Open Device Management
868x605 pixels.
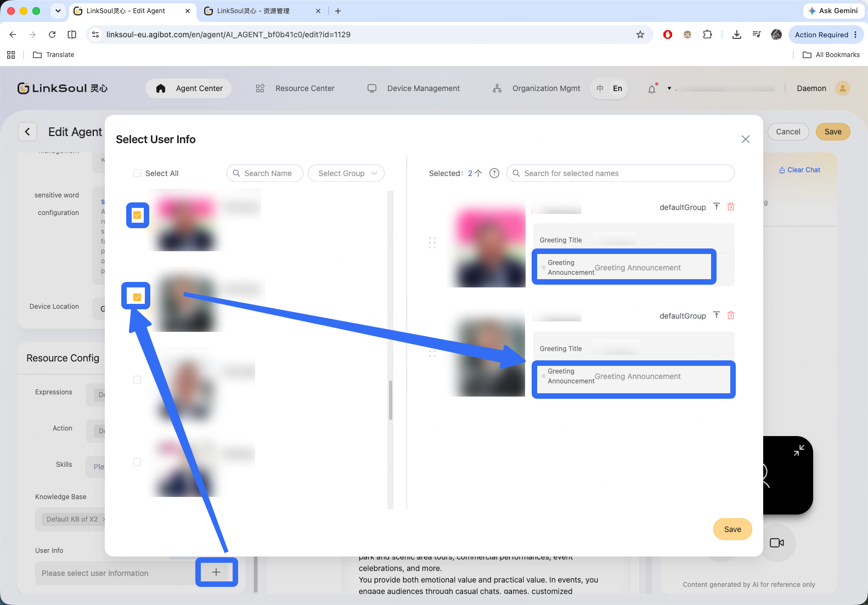pyautogui.click(x=414, y=88)
